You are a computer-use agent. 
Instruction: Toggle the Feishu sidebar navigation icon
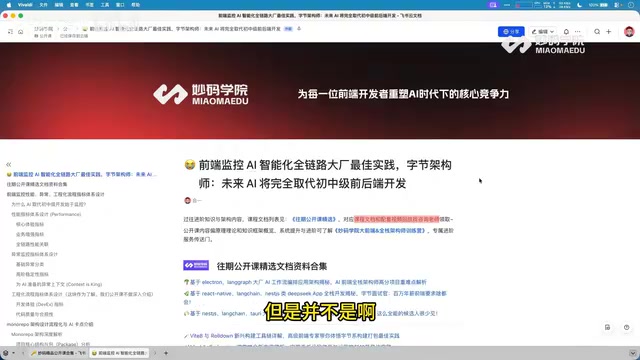(10, 31)
